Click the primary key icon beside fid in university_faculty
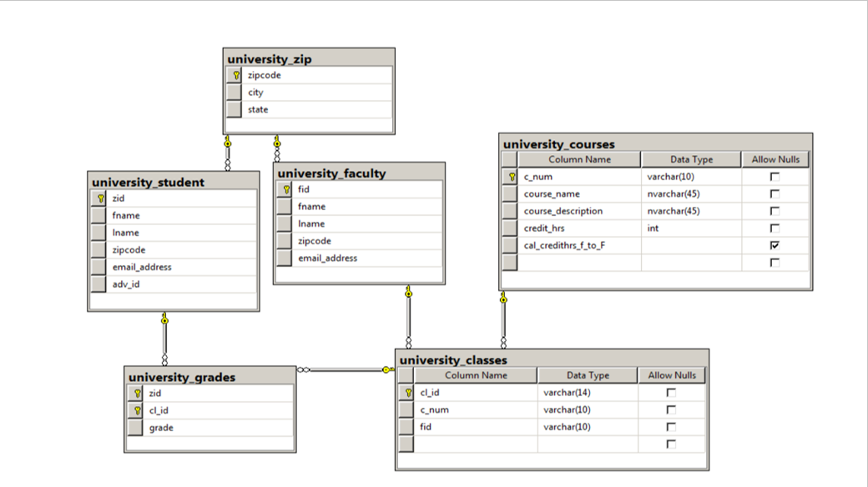This screenshot has width=868, height=487. 286,189
